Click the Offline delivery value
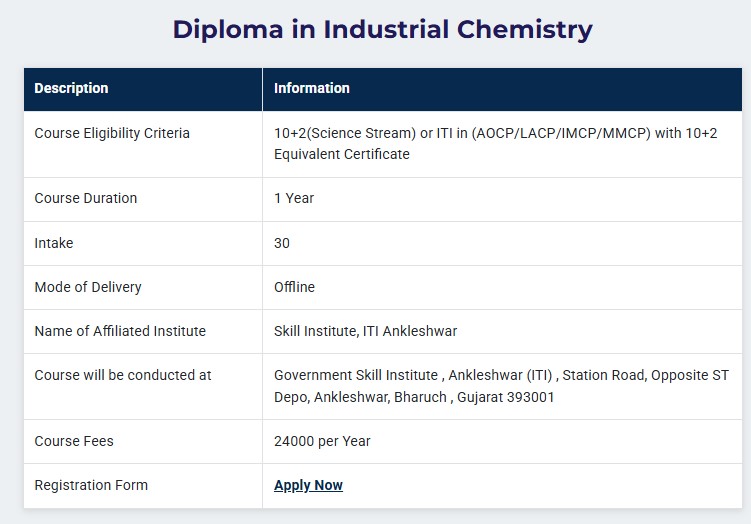 coord(294,287)
